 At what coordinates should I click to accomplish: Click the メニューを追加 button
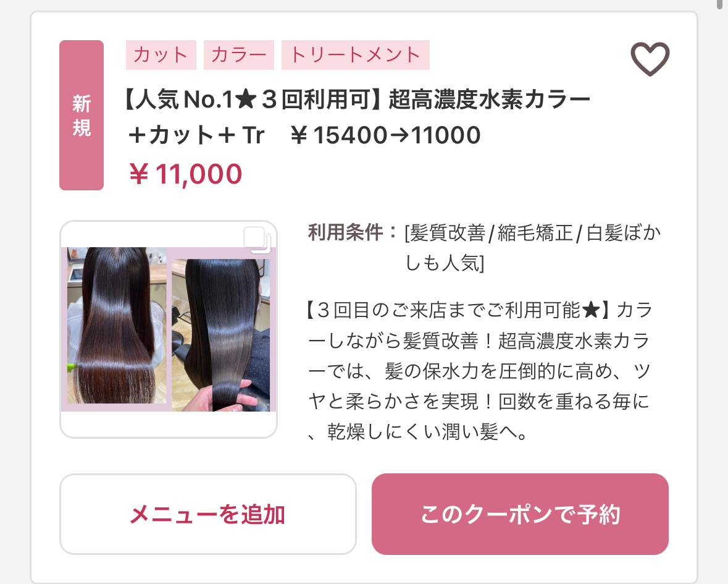[x=207, y=514]
